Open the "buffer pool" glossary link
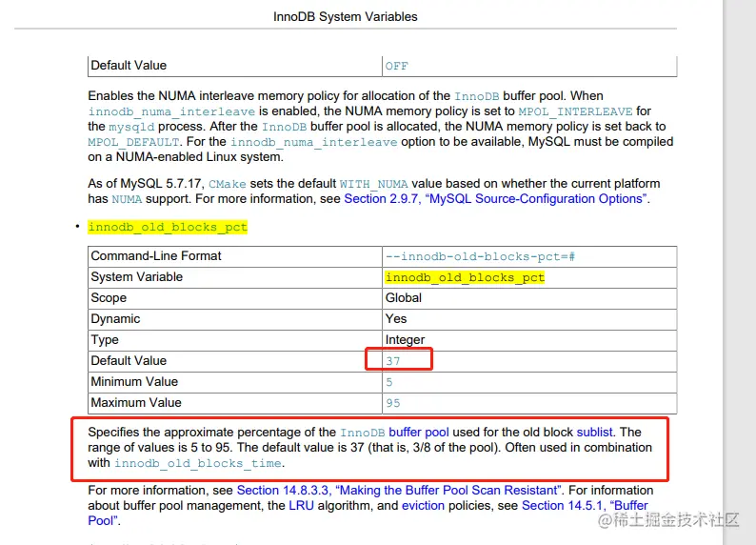Viewport: 756px width, 545px height. coord(419,433)
